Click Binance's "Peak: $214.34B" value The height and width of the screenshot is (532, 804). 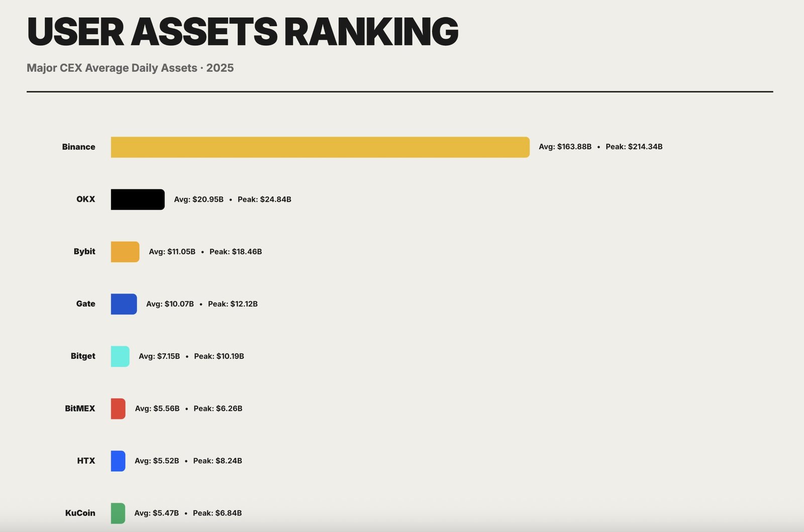[x=634, y=147]
